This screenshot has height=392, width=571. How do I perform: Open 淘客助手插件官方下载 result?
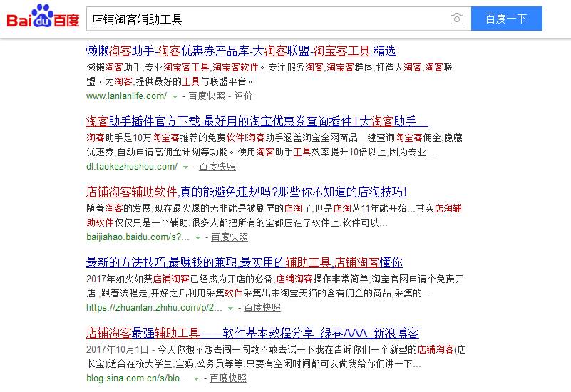tap(257, 121)
